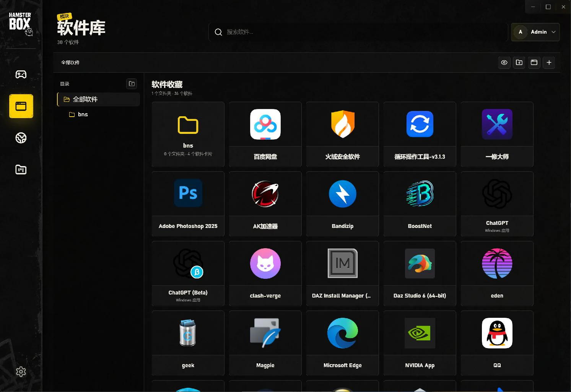571x392 pixels.
Task: Open the folder stats sidebar icon
Action: [x=21, y=169]
